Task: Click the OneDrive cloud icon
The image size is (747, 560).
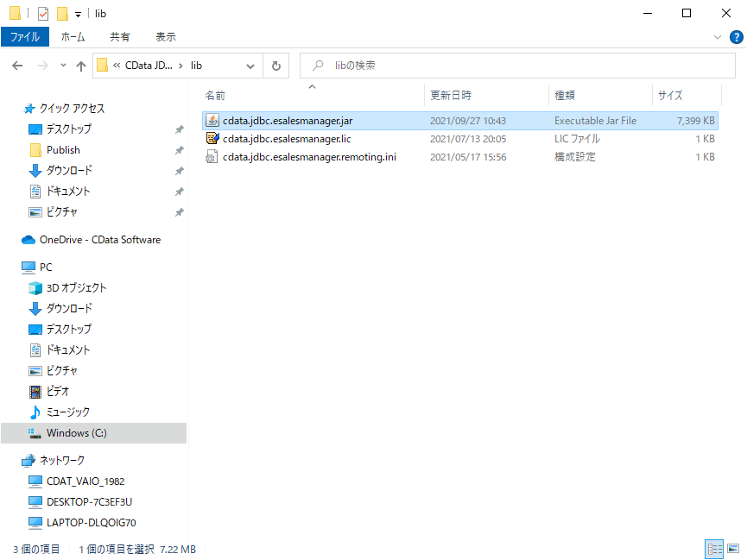Action: [x=28, y=240]
